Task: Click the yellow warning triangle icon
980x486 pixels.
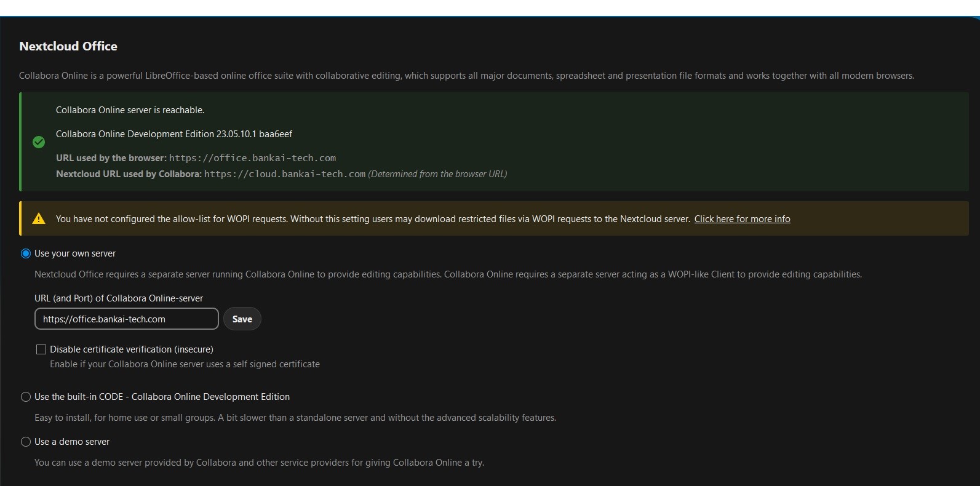Action: [39, 219]
